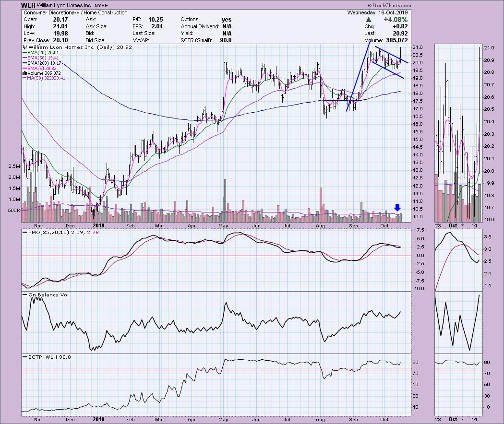Click the dark blue line swatch for EMA(200)
The image size is (504, 424).
pyautogui.click(x=24, y=63)
